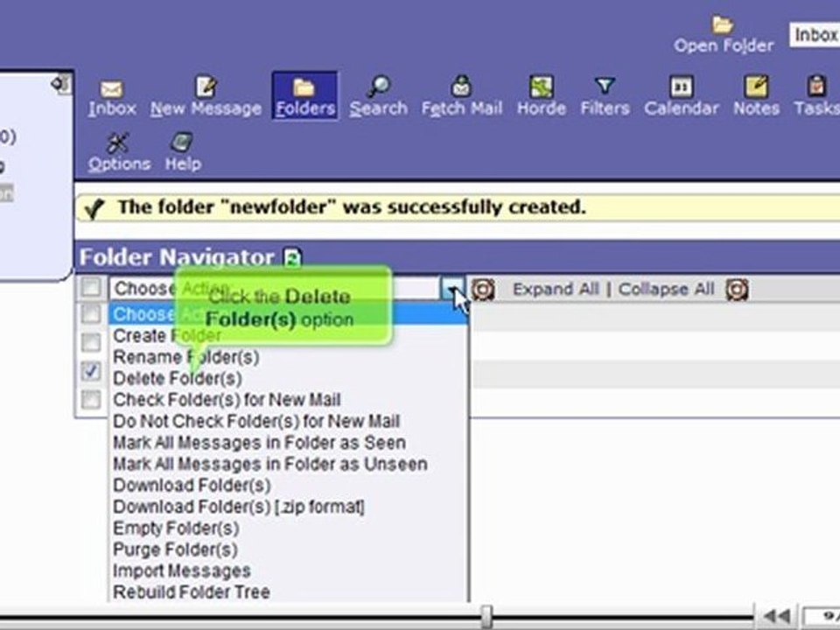Move the video progress slider handle
This screenshot has width=840, height=630.
point(486,617)
